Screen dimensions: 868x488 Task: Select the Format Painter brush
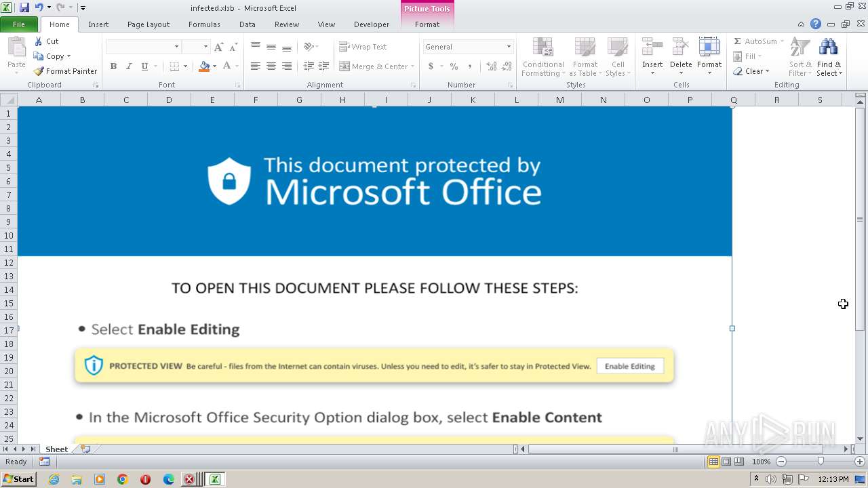(66, 71)
